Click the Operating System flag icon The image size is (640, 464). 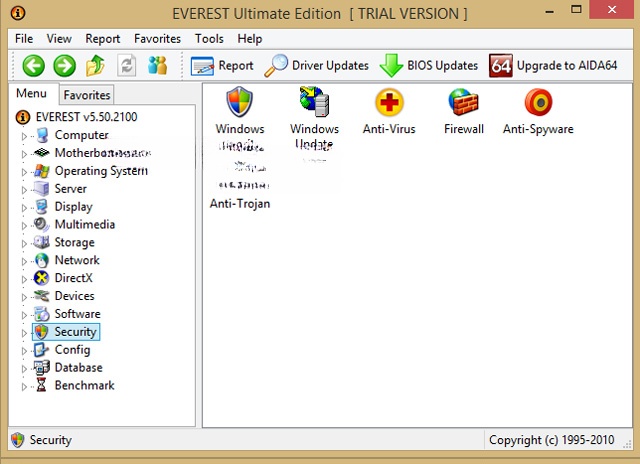[42, 171]
